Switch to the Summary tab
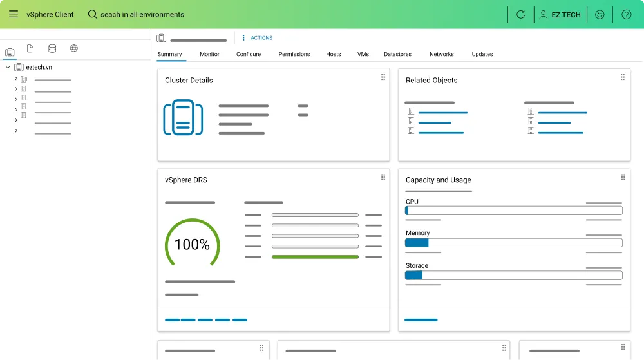The width and height of the screenshot is (644, 360). tap(169, 54)
